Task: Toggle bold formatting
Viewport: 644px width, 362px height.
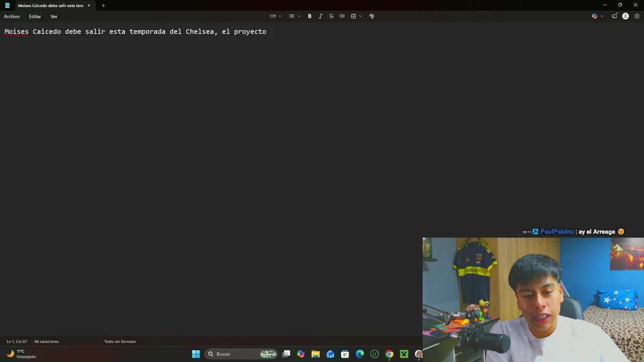Action: point(309,16)
